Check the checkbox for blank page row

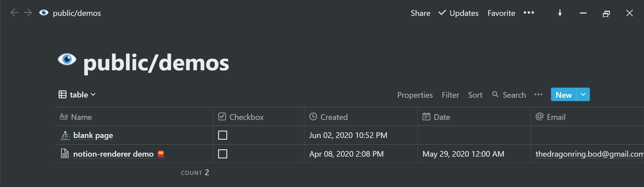223,135
